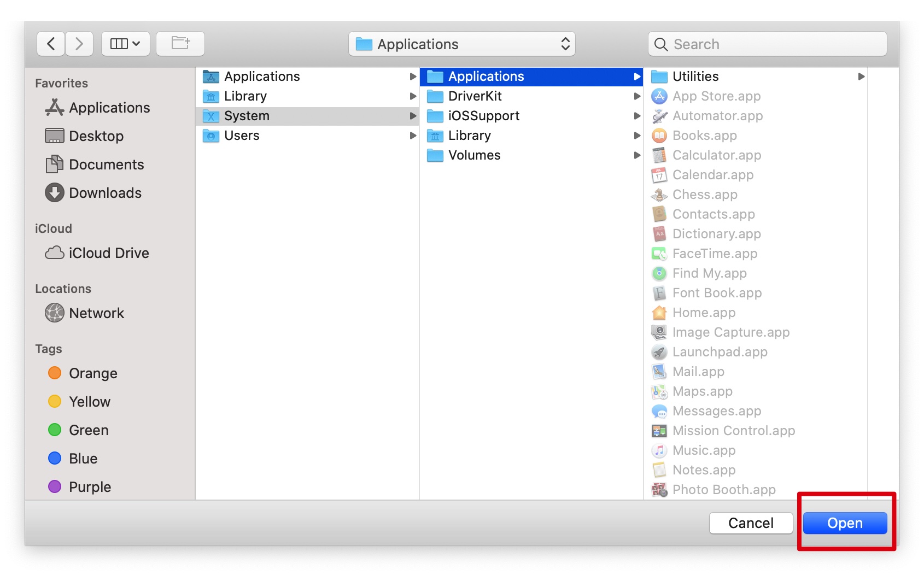Expand arrow next to Utilities
The image size is (924, 575).
point(861,77)
